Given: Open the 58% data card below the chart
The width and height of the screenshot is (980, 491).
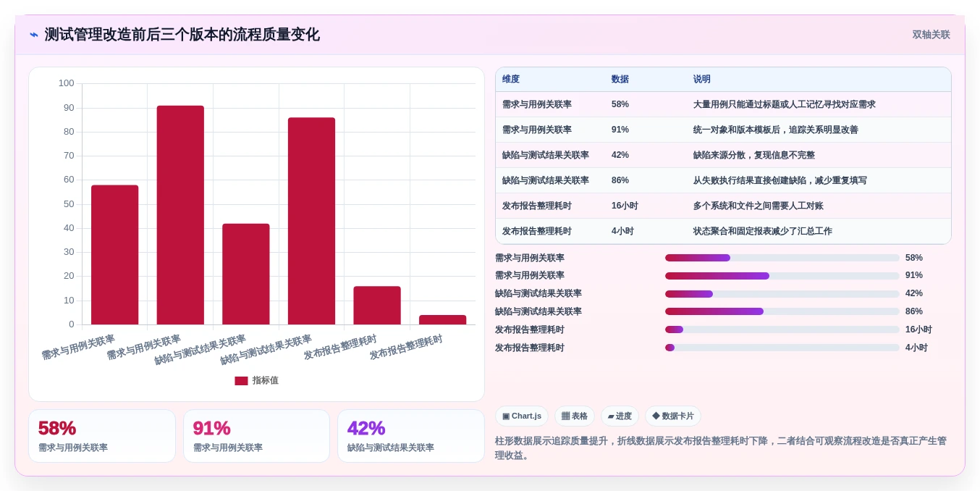Looking at the screenshot, I should click(102, 436).
